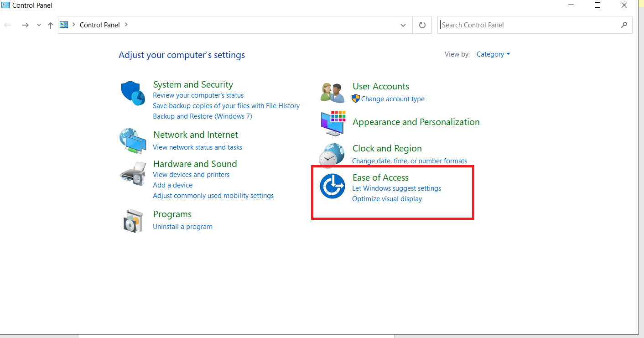Maximize the Control Panel window
This screenshot has width=644, height=338.
pyautogui.click(x=597, y=5)
